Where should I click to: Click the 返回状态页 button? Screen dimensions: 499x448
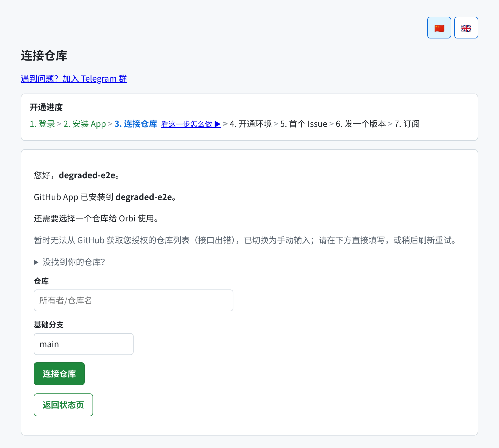(x=63, y=405)
